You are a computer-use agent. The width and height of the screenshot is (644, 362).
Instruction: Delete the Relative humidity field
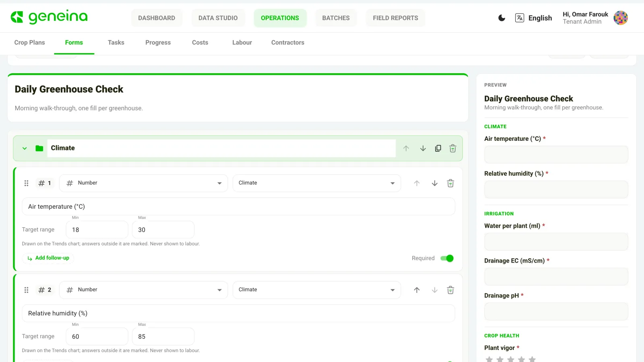(x=450, y=290)
